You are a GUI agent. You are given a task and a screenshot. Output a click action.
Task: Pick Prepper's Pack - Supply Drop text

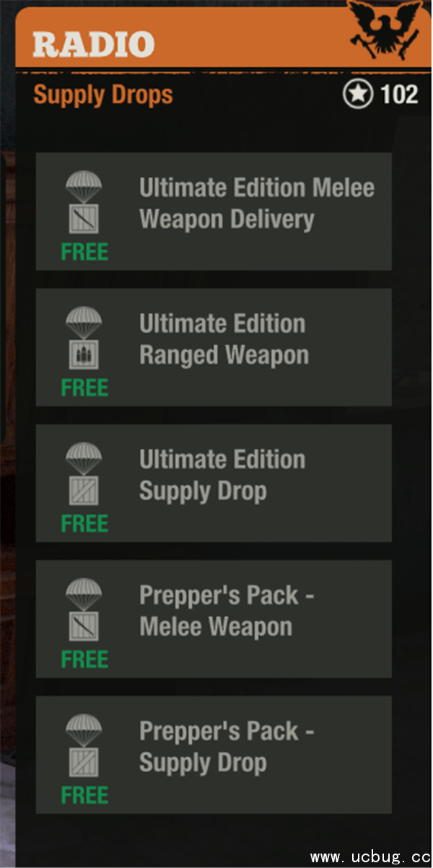pyautogui.click(x=227, y=747)
